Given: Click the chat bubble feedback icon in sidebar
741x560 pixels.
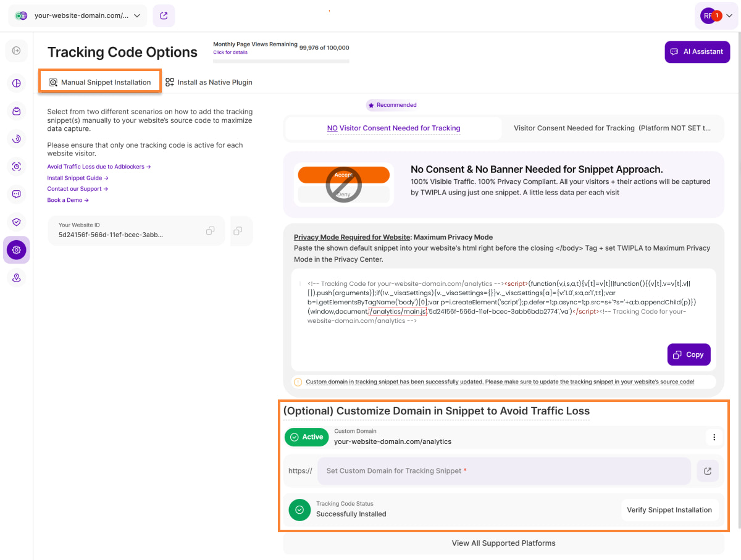Looking at the screenshot, I should 17,194.
